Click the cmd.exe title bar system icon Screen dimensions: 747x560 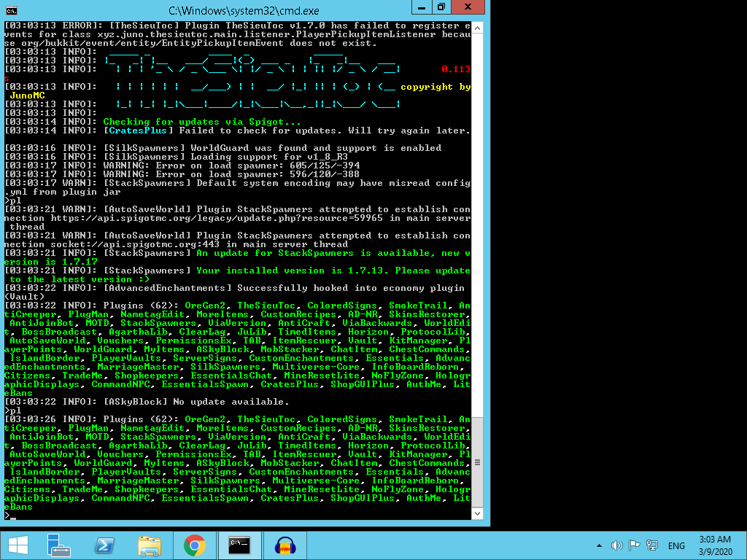(x=12, y=10)
